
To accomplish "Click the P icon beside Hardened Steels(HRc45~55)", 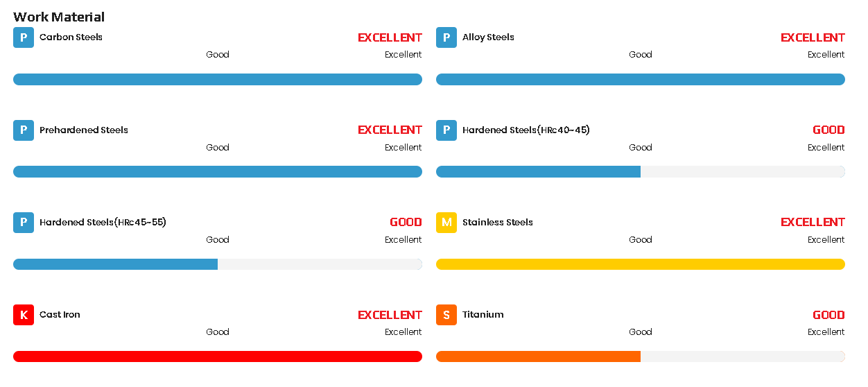I will click(x=24, y=223).
